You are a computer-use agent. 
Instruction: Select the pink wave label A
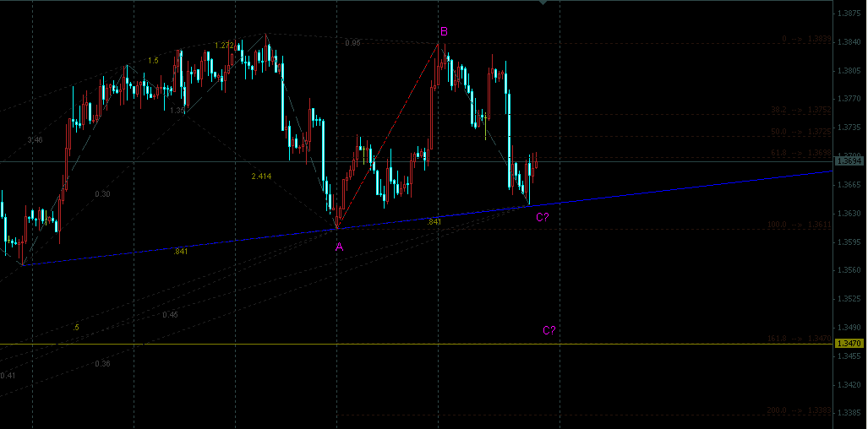pos(339,247)
